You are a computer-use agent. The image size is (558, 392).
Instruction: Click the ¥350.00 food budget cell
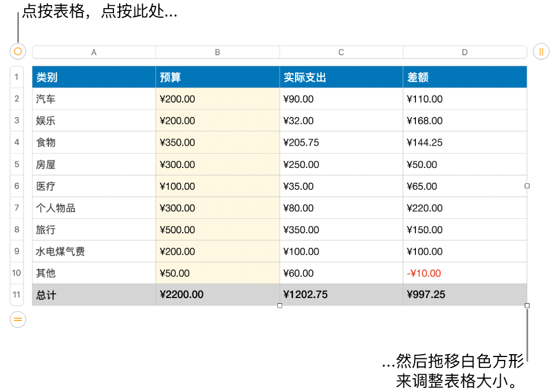coord(217,142)
